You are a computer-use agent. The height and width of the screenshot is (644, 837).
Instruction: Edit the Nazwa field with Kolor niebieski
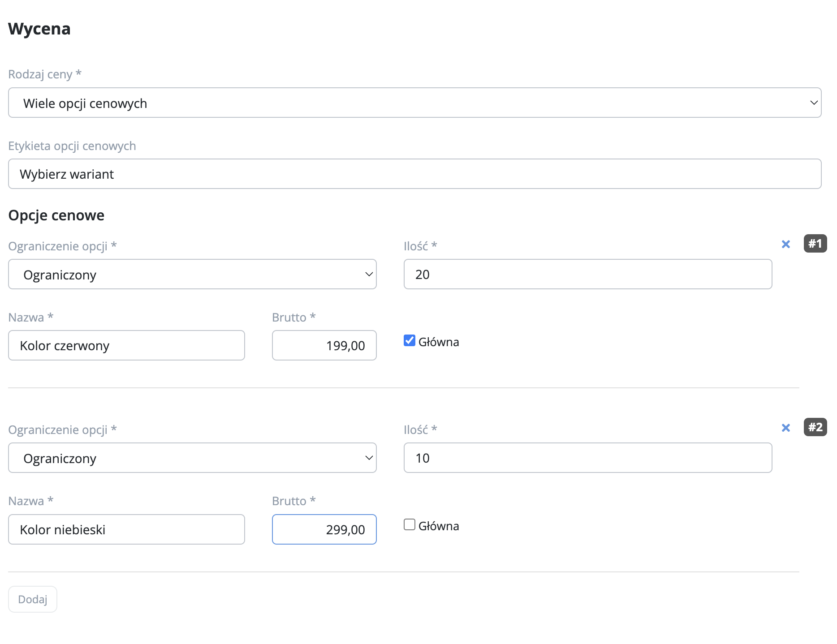pos(126,530)
